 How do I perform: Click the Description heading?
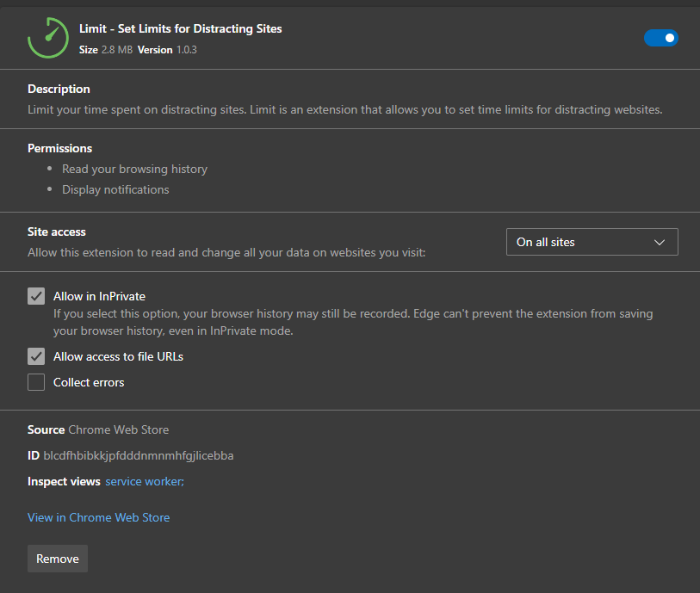pyautogui.click(x=59, y=89)
